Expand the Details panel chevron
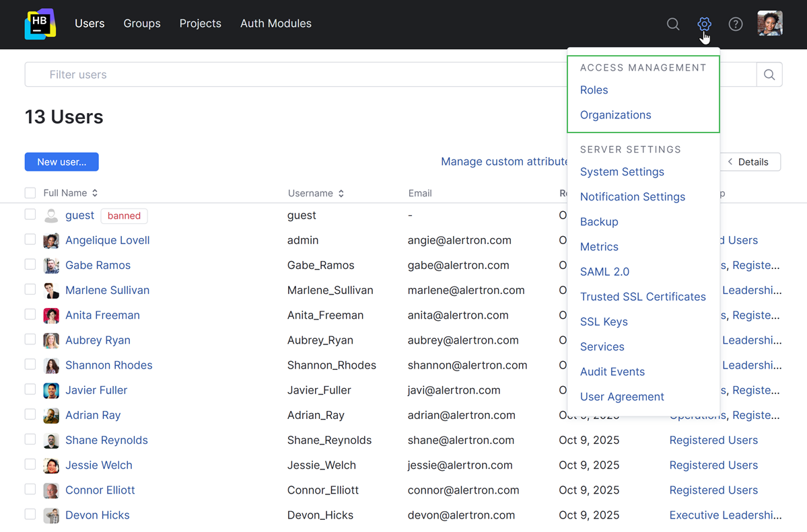 730,162
